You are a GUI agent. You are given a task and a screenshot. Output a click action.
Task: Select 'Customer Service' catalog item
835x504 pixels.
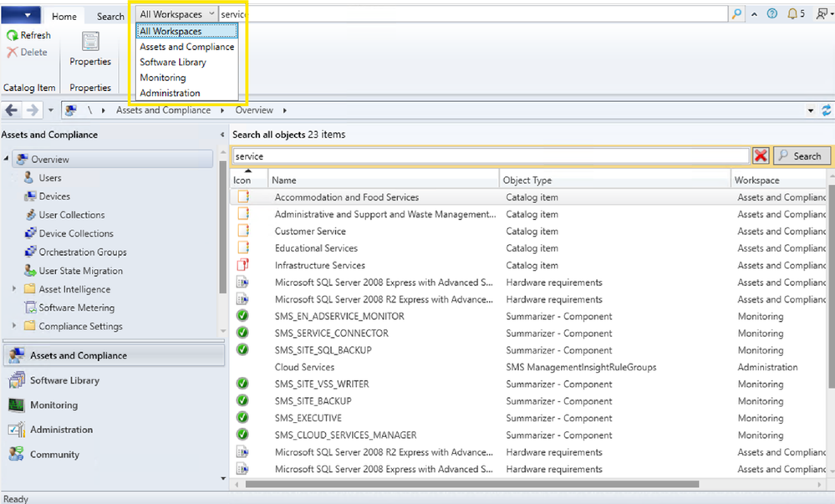pyautogui.click(x=528, y=232)
